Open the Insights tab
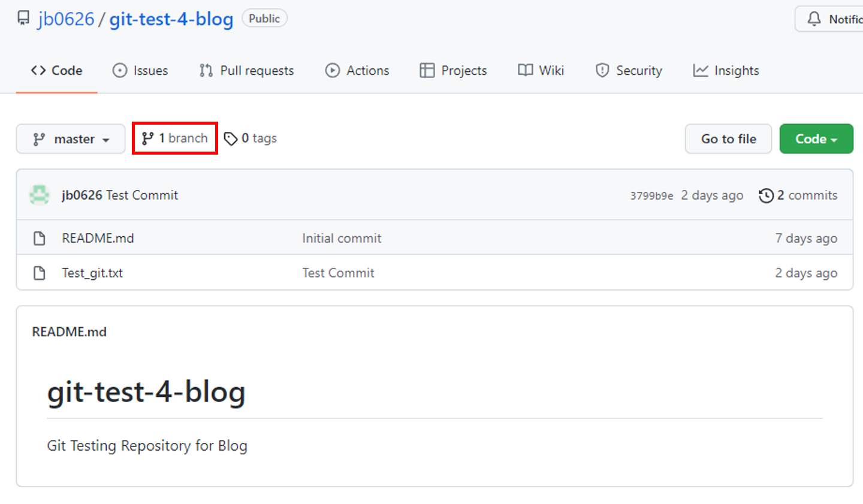 click(726, 71)
